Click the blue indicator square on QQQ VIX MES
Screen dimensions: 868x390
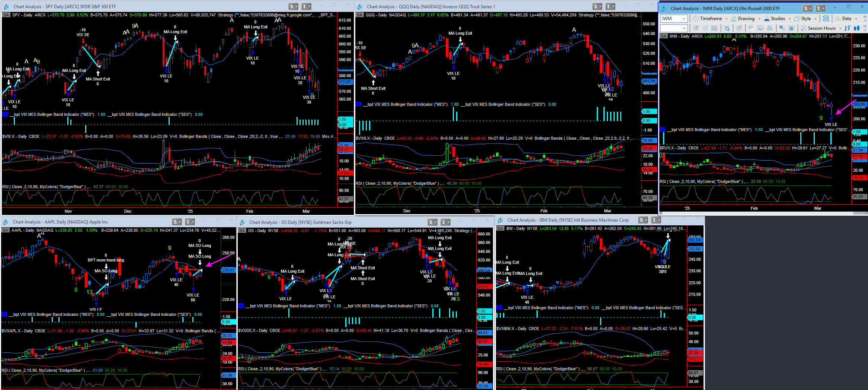(359, 105)
